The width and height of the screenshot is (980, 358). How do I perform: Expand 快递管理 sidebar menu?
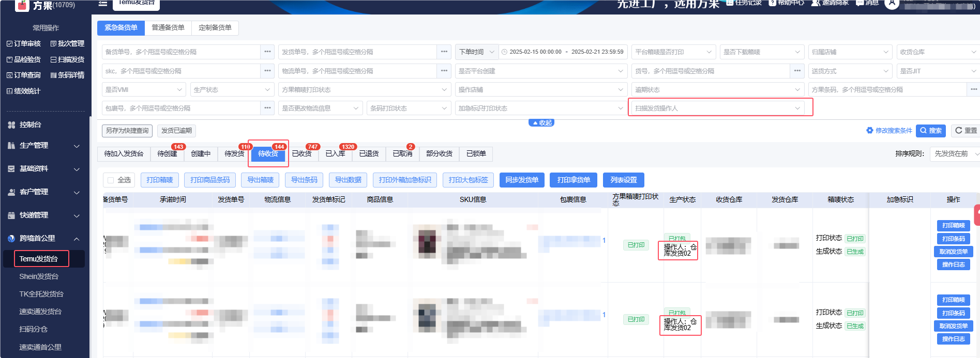(44, 215)
